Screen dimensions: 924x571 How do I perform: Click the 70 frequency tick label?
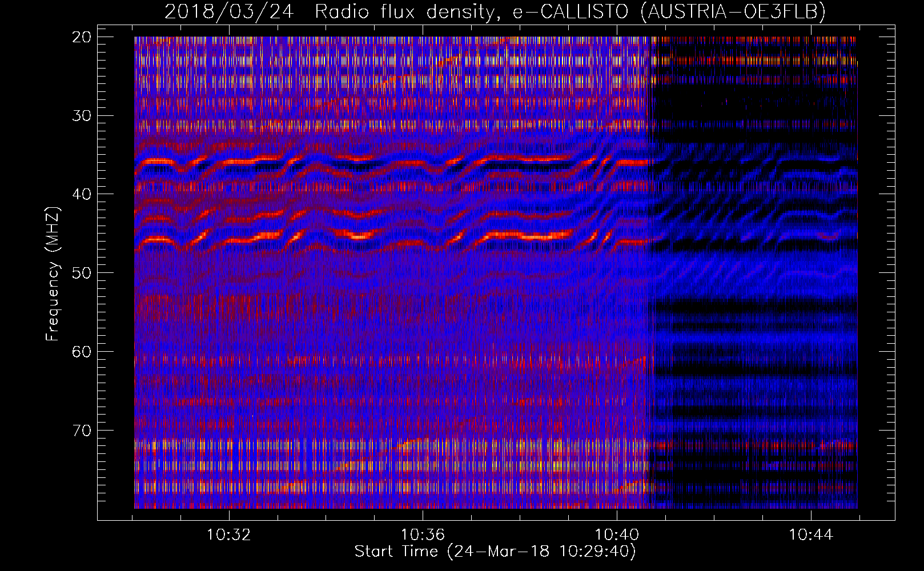82,430
